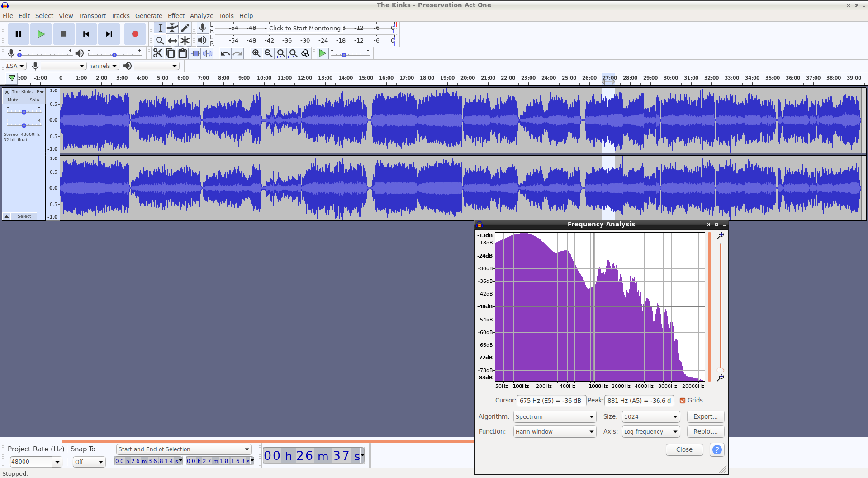This screenshot has height=478, width=868.
Task: Click the Frequency Analysis zoom-out magnifier
Action: 721,378
